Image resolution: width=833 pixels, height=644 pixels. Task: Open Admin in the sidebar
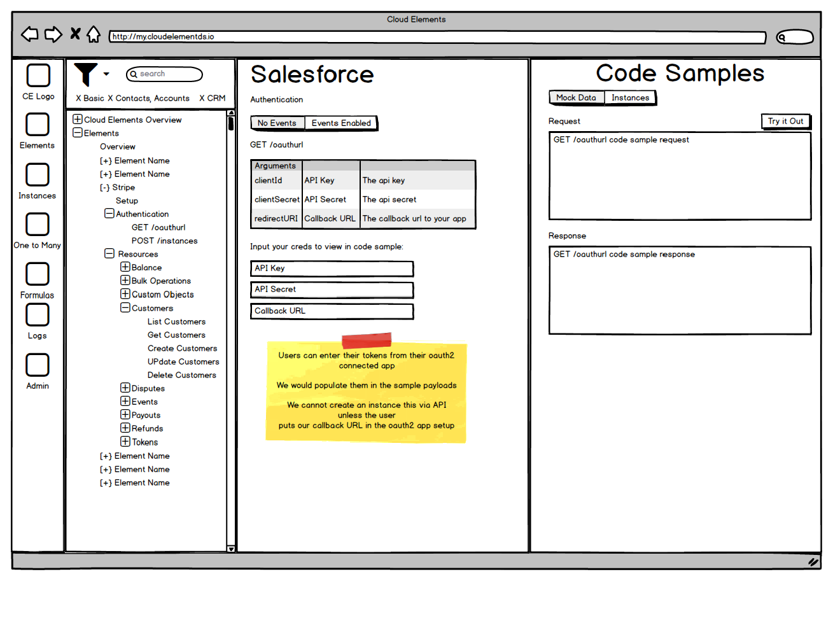[x=38, y=365]
